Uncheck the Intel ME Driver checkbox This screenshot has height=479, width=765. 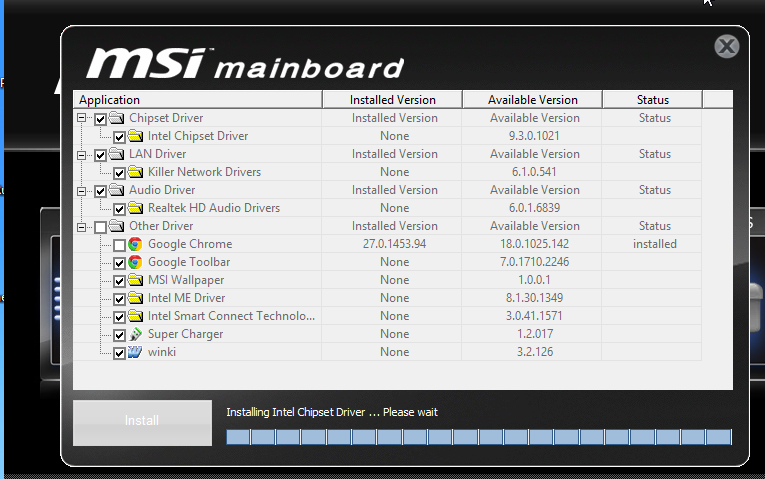pyautogui.click(x=119, y=298)
